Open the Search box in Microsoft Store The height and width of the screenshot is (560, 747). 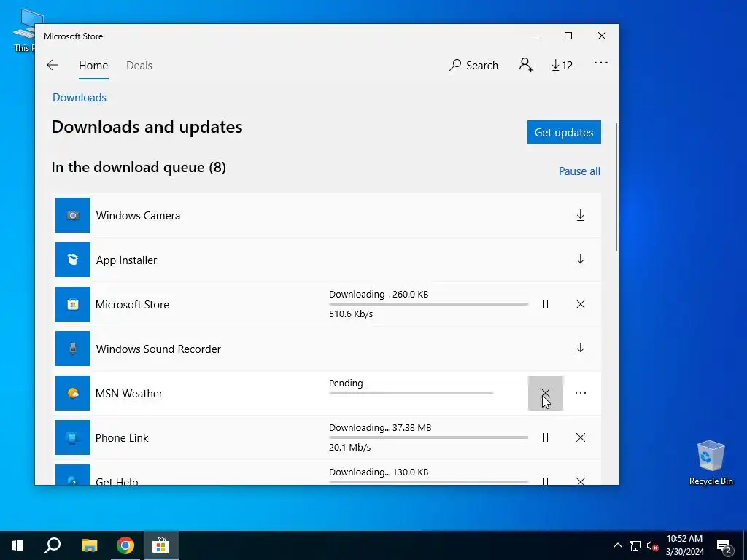[x=473, y=65]
